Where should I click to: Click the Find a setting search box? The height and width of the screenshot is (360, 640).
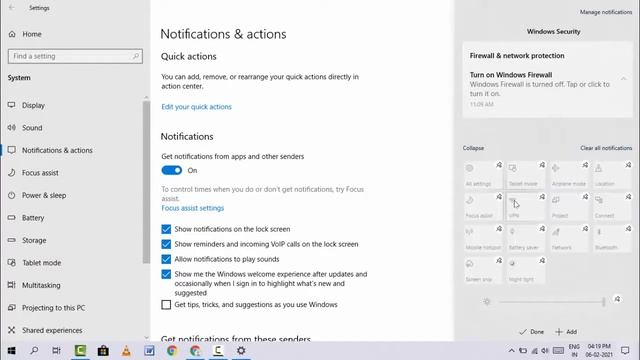pos(75,56)
